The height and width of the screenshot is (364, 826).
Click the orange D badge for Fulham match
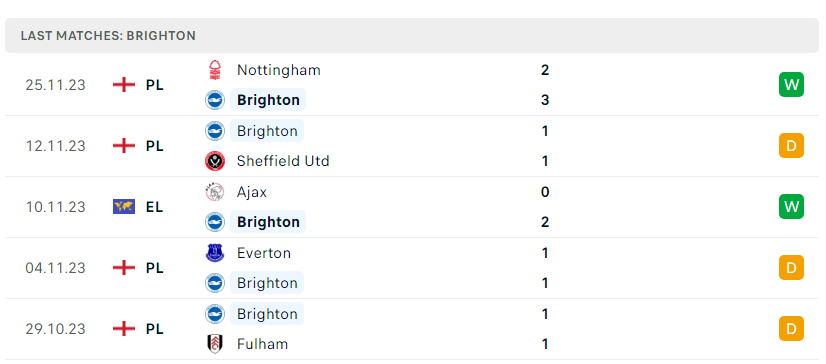point(791,329)
